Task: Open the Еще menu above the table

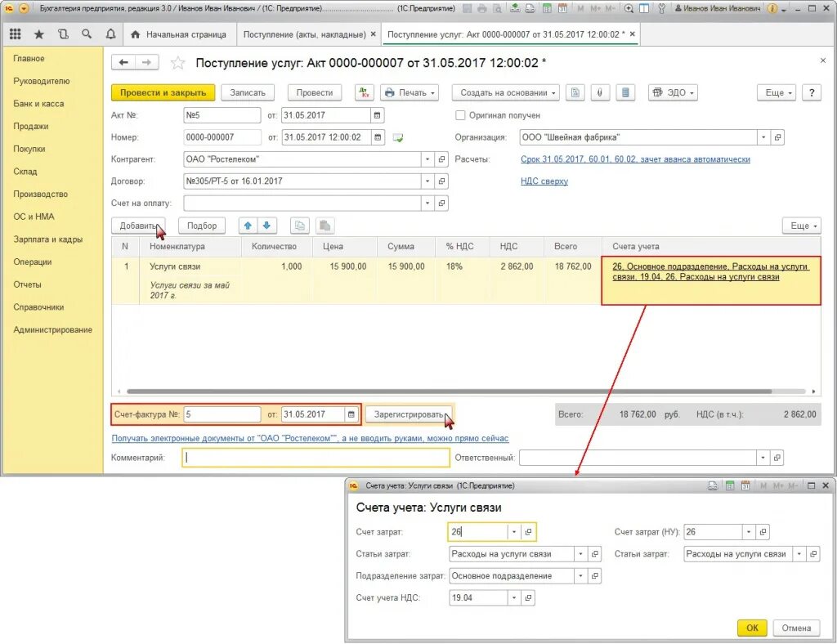Action: 802,226
